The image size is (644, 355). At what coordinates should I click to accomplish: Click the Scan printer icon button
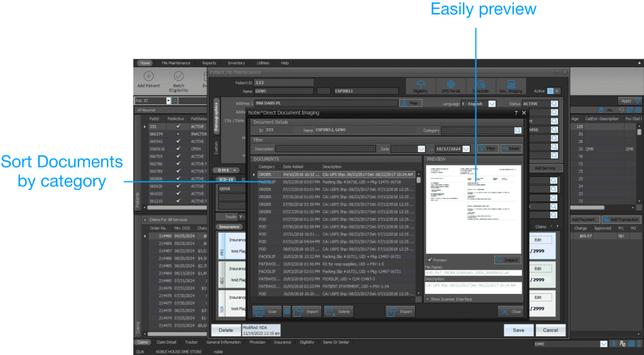(x=267, y=312)
